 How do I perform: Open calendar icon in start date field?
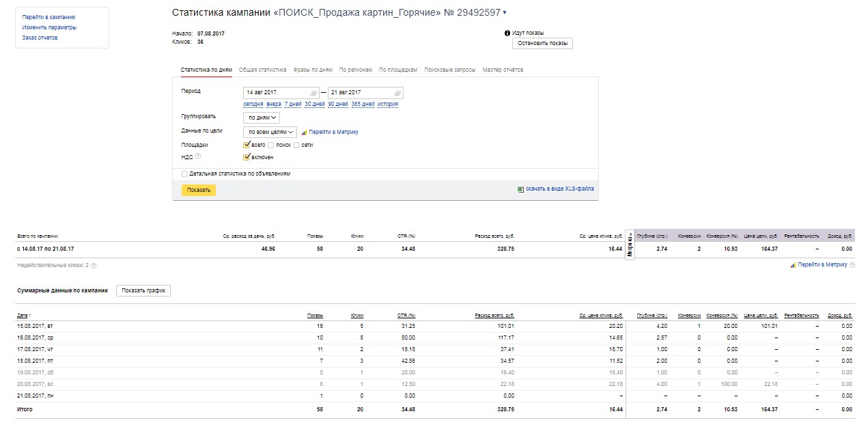[313, 93]
